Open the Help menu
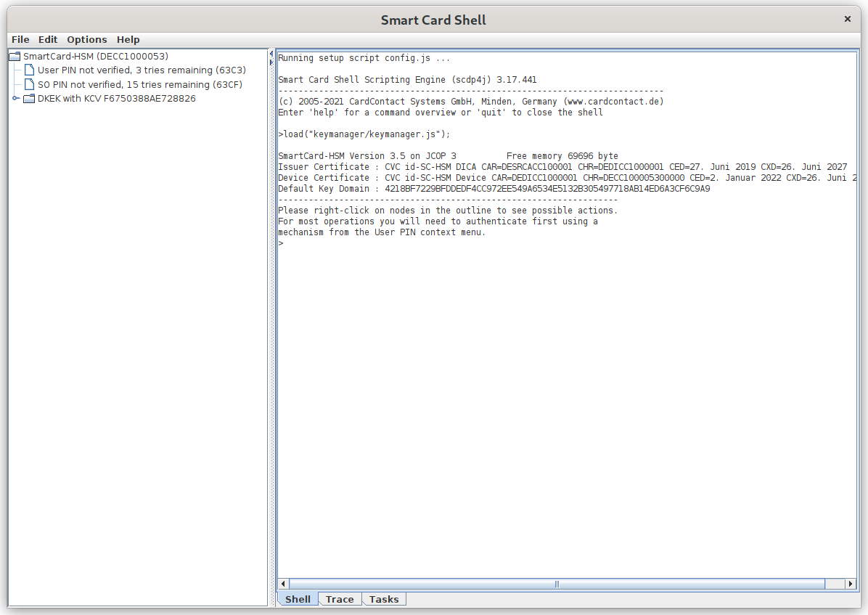The height and width of the screenshot is (615, 868). tap(128, 40)
